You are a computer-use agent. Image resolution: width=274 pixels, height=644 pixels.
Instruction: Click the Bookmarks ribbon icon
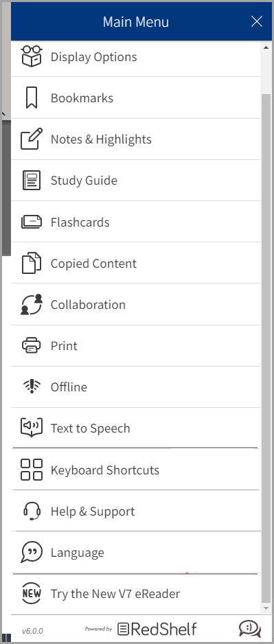click(x=32, y=97)
